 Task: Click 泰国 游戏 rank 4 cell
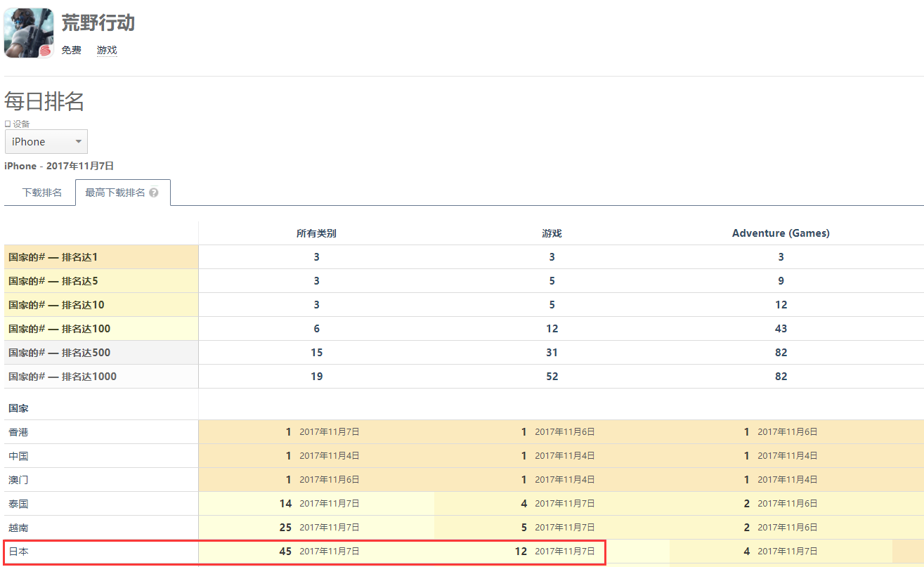click(552, 504)
